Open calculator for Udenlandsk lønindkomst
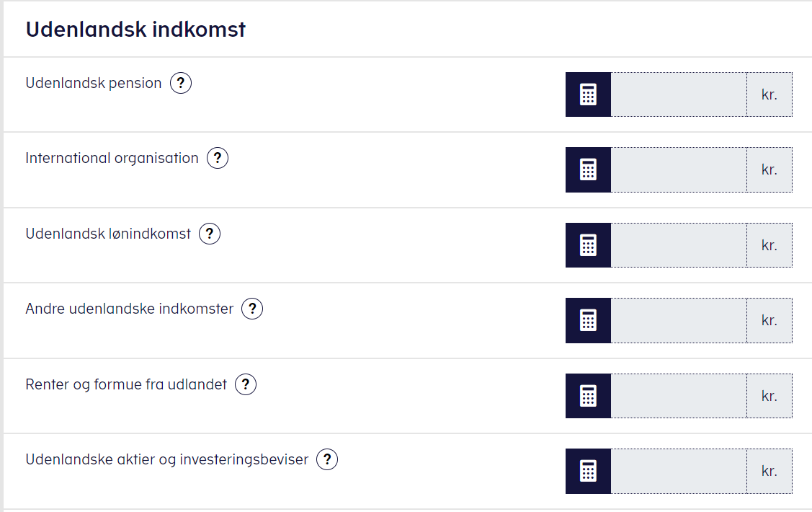812x512 pixels. [588, 245]
